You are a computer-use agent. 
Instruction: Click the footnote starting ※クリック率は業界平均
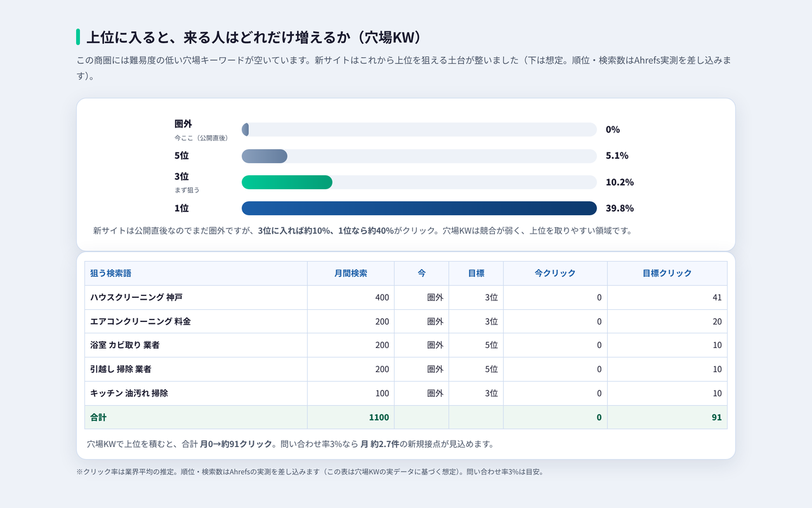pos(310,472)
